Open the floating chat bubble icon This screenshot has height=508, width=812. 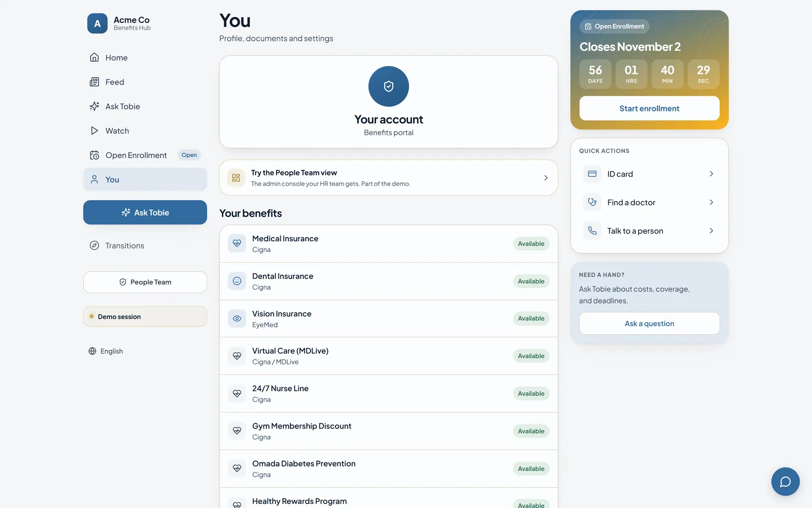[786, 482]
